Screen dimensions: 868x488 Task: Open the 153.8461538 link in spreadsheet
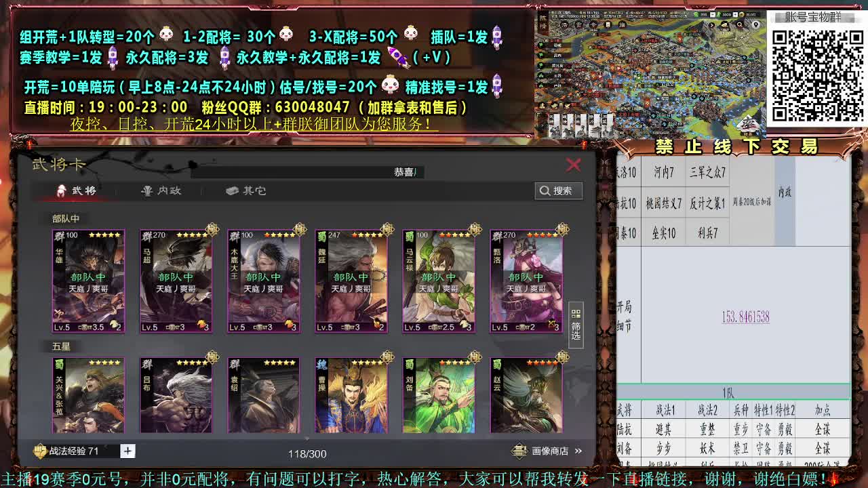[x=745, y=317]
